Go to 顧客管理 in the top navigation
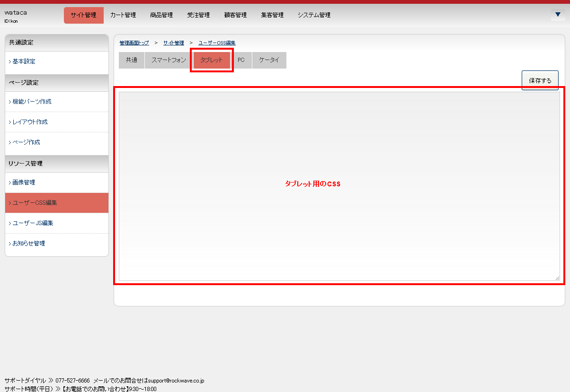The image size is (570, 392). click(235, 15)
